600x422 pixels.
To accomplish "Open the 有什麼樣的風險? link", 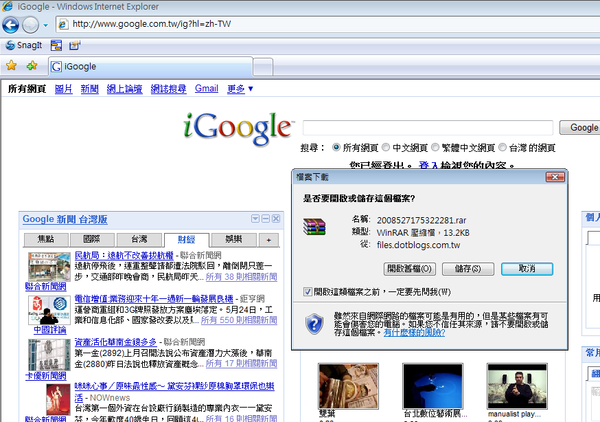I will 414,332.
